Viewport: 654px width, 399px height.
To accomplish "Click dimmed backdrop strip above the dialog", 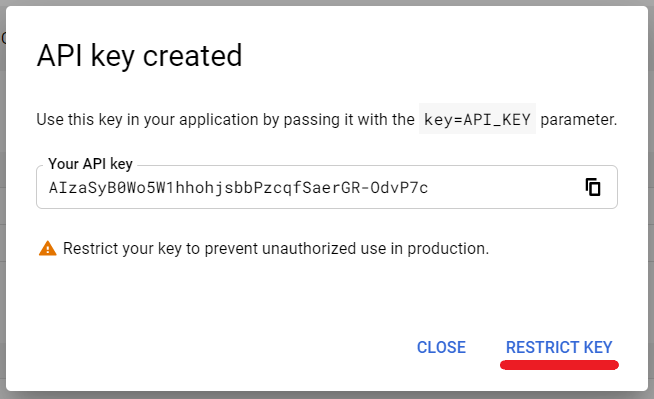I will coord(327,3).
